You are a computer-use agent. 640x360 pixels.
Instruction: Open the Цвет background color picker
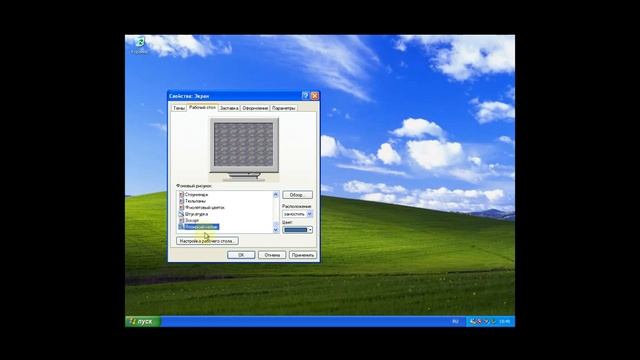click(x=297, y=230)
